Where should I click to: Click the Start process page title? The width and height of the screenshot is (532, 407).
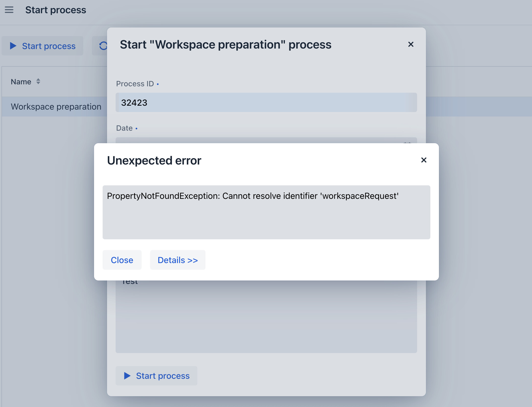tap(56, 10)
